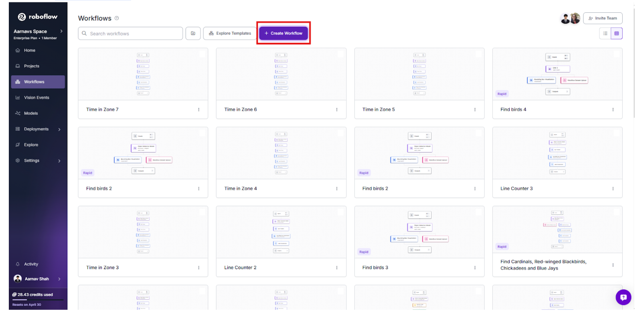Open options menu for Find birds 4
The width and height of the screenshot is (644, 323).
coord(613,110)
